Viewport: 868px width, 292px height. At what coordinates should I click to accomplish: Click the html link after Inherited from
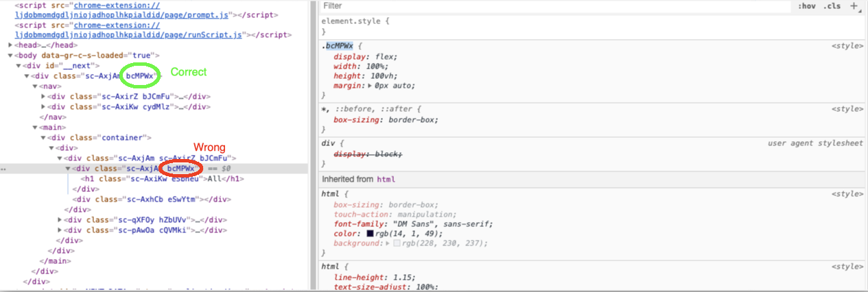tap(386, 179)
